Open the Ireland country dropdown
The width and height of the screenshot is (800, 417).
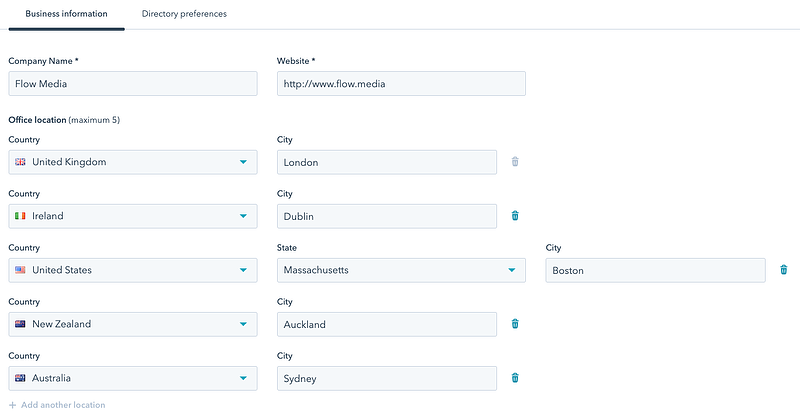pos(133,216)
